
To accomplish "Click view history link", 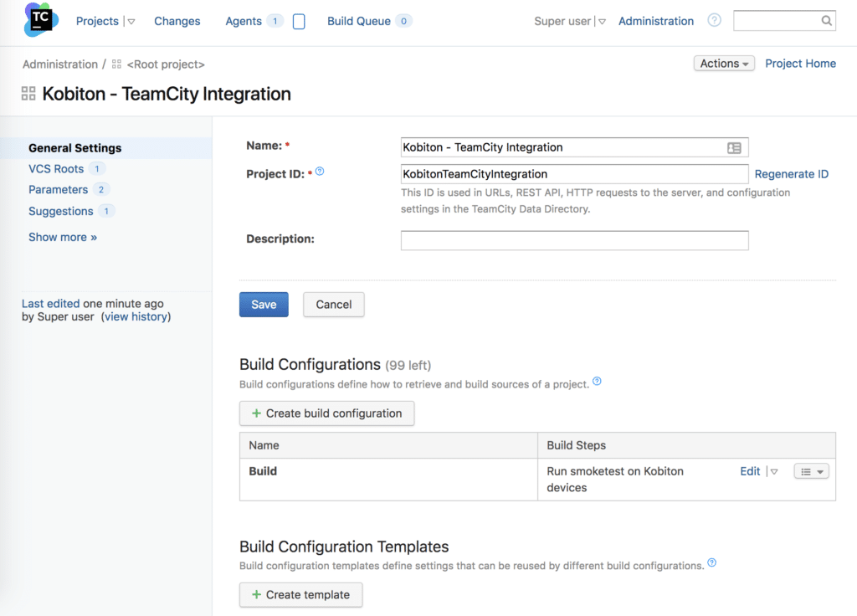I will click(136, 316).
